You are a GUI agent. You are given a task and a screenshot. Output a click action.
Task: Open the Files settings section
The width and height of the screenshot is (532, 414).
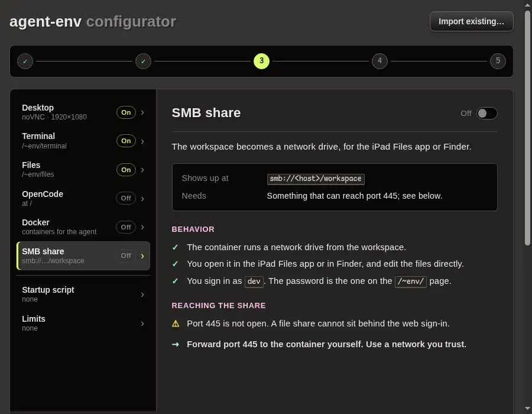click(83, 170)
